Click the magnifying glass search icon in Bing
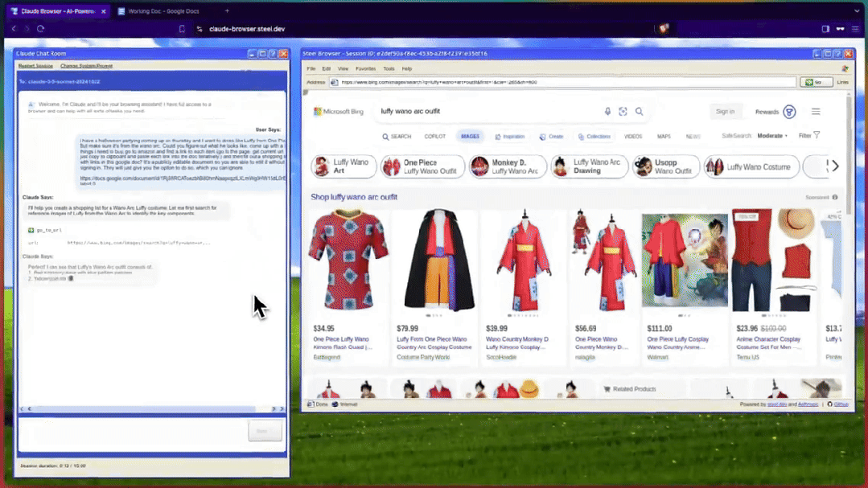 tap(639, 112)
